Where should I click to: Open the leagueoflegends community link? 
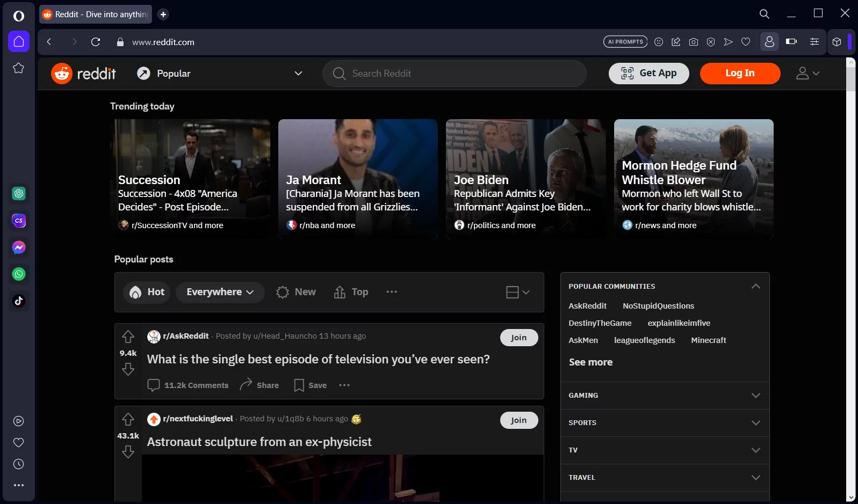644,340
